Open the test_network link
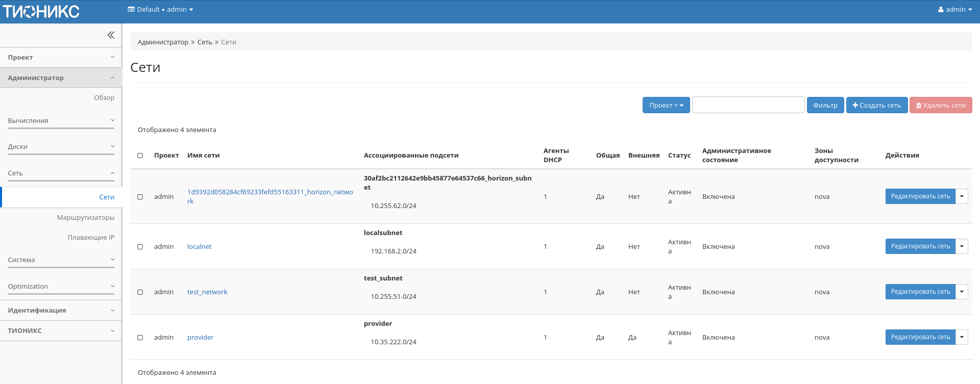Screen dimensions: 980x384 207,292
